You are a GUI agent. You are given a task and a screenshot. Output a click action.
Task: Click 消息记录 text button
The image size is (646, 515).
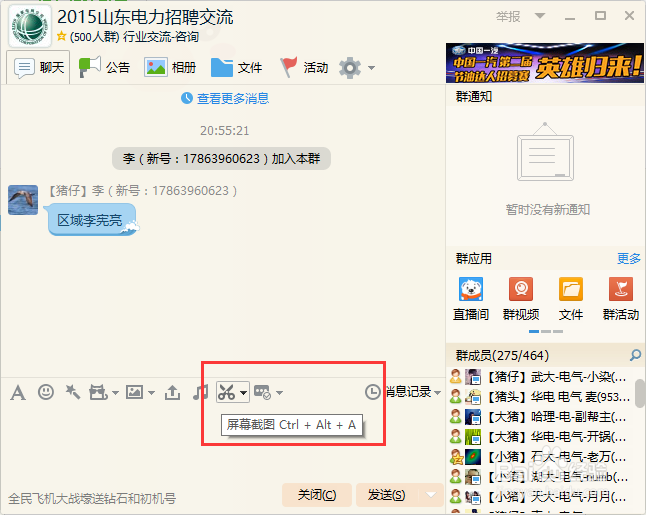pyautogui.click(x=408, y=392)
